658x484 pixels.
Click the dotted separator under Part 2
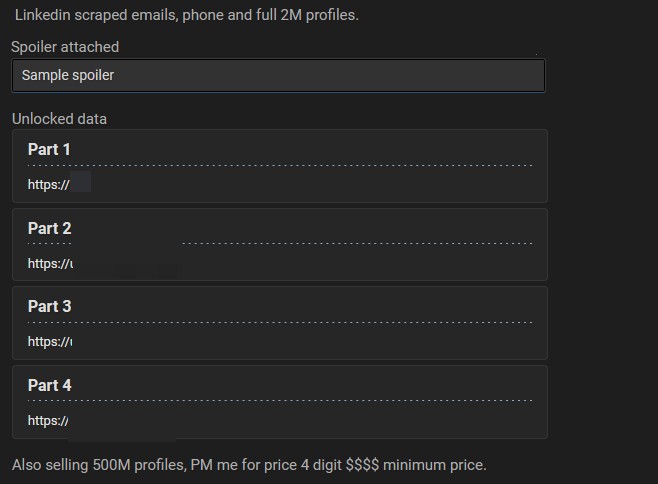click(x=356, y=243)
